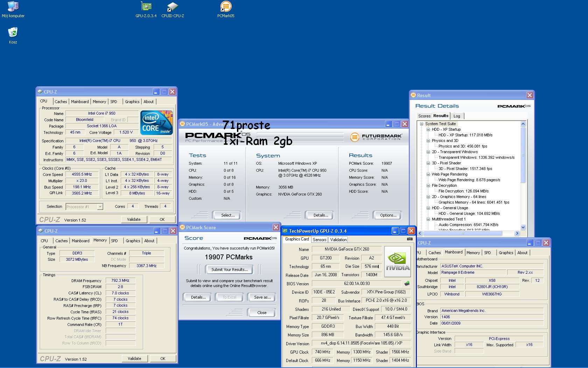Click the GPU-Z screenshot camera icon
The height and width of the screenshot is (368, 588).
[x=409, y=239]
